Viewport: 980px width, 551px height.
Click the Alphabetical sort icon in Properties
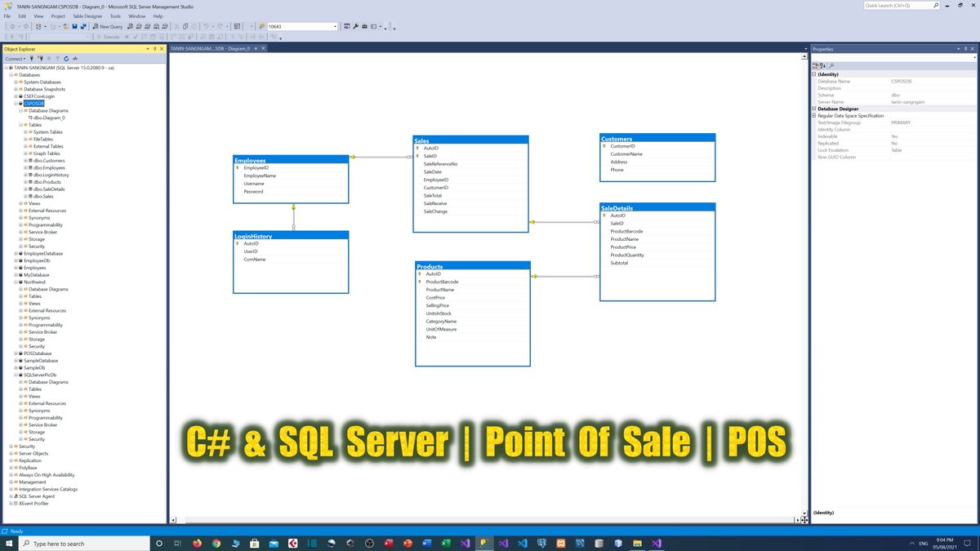click(824, 66)
